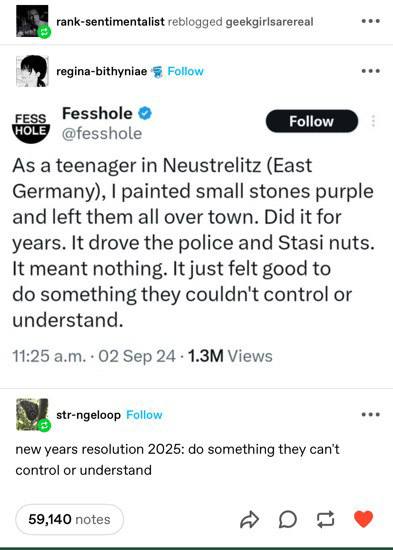
Task: Click str-ngeloop avatar picture
Action: [32, 414]
